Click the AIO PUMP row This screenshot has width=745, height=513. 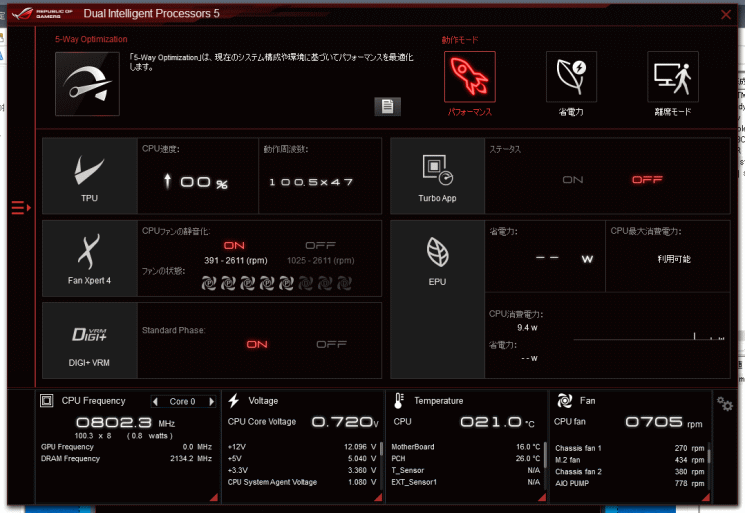point(630,484)
